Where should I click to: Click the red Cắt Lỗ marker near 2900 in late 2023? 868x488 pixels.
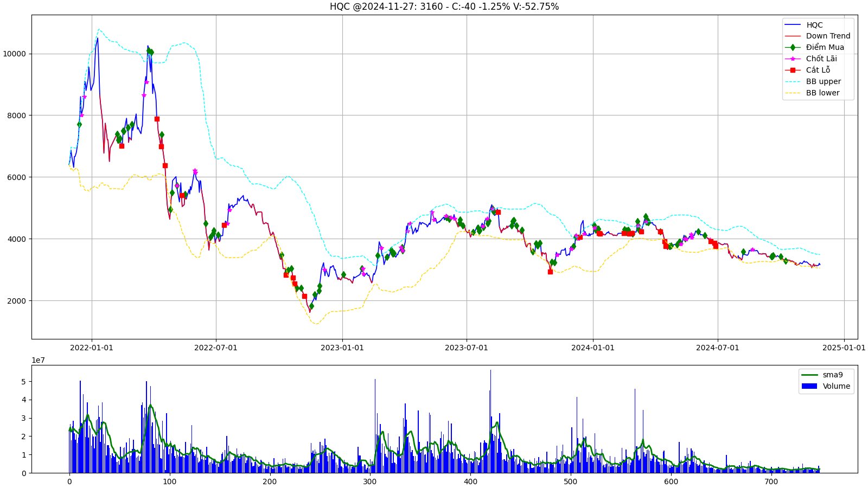pos(550,272)
